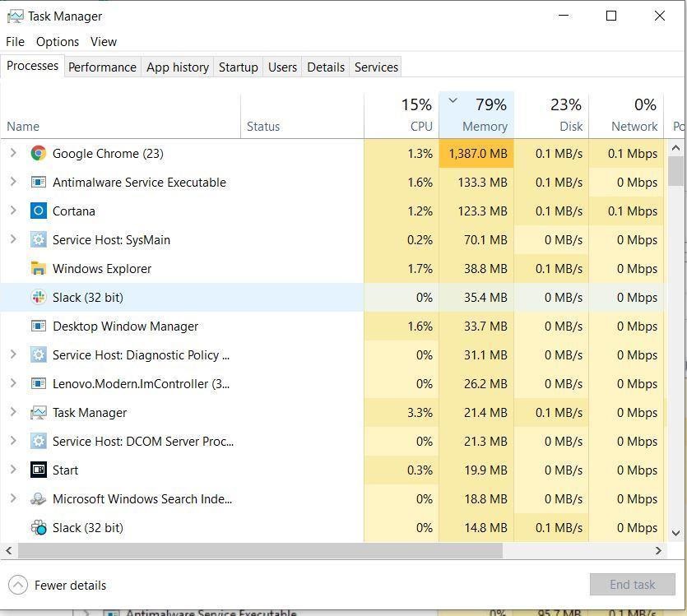Click the Microsoft Windows Search Indexer icon
This screenshot has width=687, height=616.
coord(38,499)
